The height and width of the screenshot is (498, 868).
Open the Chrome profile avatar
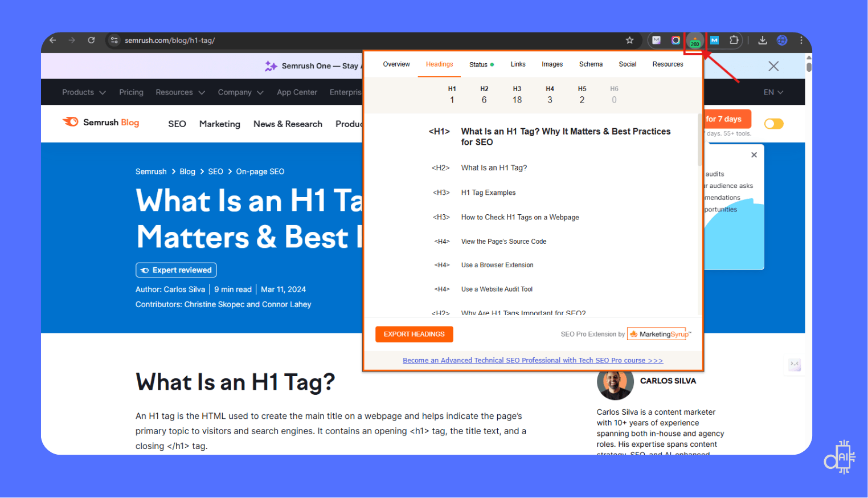(782, 40)
